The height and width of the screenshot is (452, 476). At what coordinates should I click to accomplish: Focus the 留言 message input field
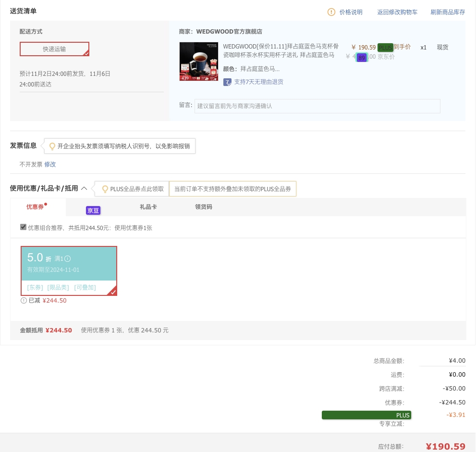(x=317, y=106)
